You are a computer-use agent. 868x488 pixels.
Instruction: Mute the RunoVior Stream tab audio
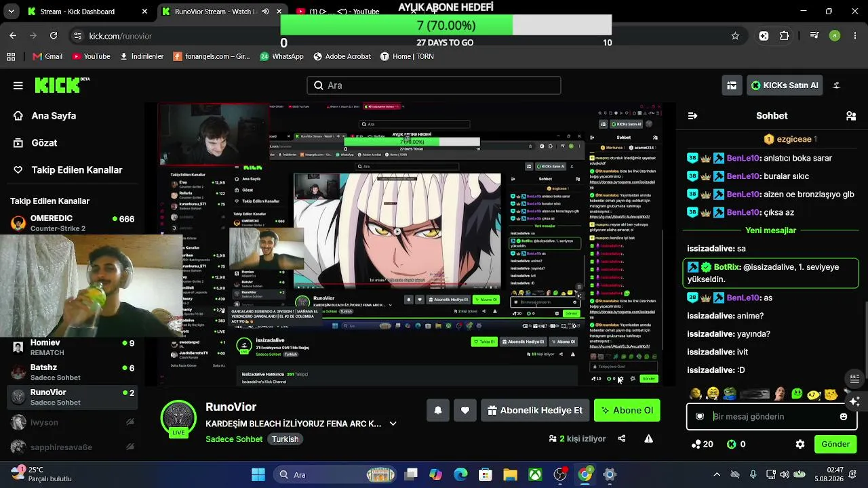(x=265, y=12)
